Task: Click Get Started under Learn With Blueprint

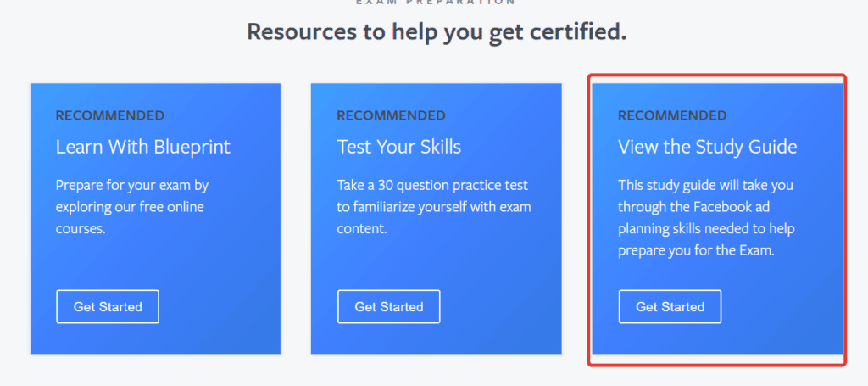Action: (x=108, y=307)
